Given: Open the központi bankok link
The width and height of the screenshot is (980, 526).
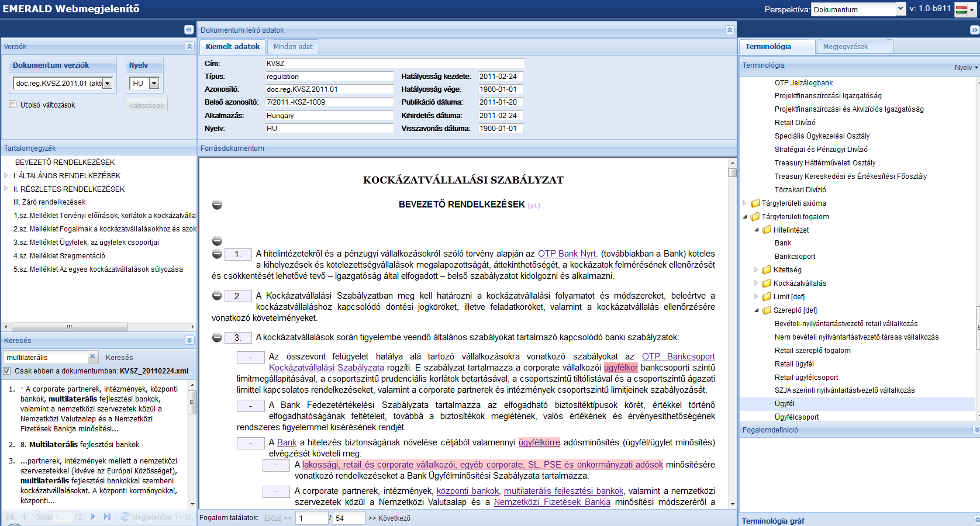Looking at the screenshot, I should tap(468, 491).
